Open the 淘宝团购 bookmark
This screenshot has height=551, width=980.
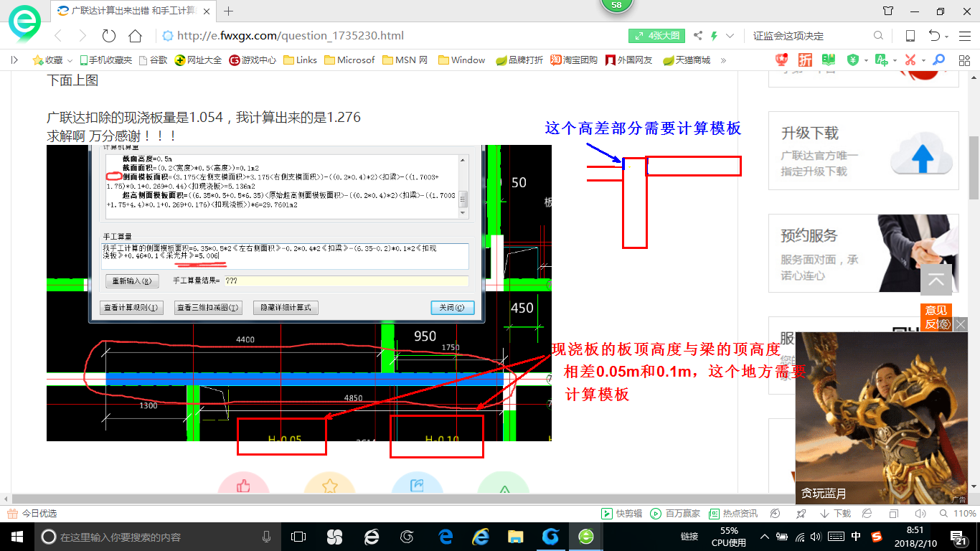(574, 60)
